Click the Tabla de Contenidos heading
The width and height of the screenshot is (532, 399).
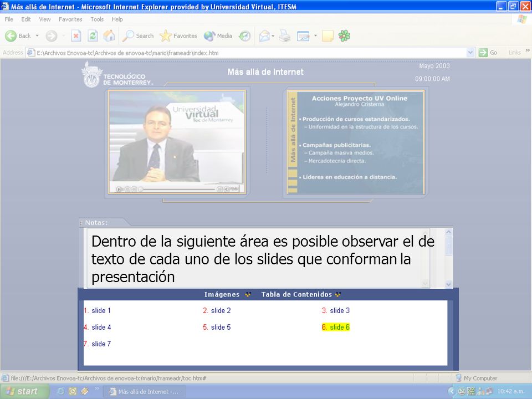(296, 294)
